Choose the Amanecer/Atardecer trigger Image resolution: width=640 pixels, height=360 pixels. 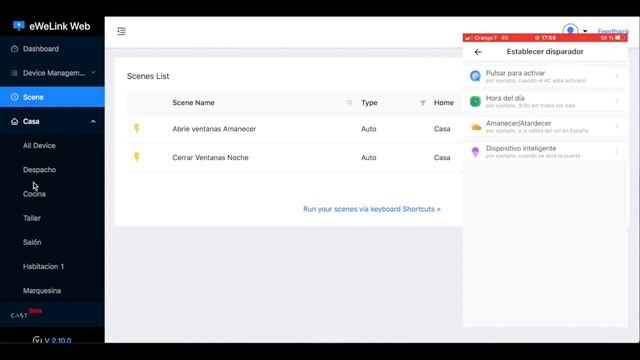click(545, 126)
